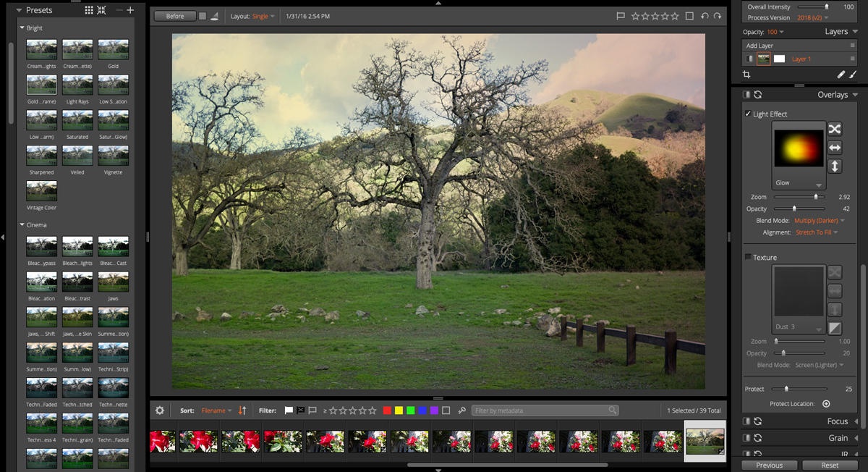The width and height of the screenshot is (868, 472).
Task: Switch presets to grid view icon
Action: pos(89,10)
